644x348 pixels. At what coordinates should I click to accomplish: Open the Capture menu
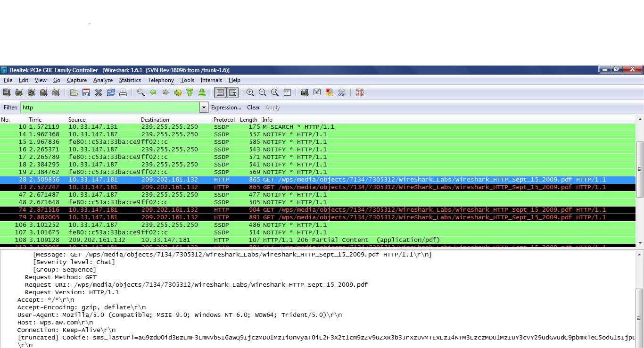point(77,80)
